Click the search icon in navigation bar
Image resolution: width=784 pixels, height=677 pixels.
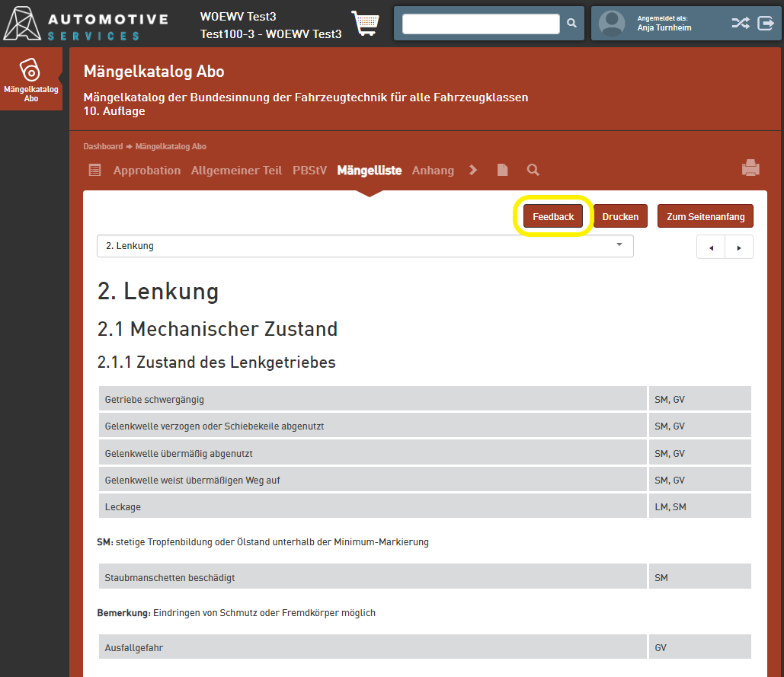(533, 170)
